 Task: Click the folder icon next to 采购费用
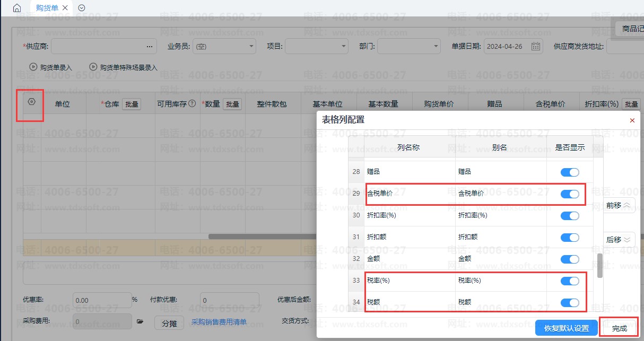(x=140, y=321)
